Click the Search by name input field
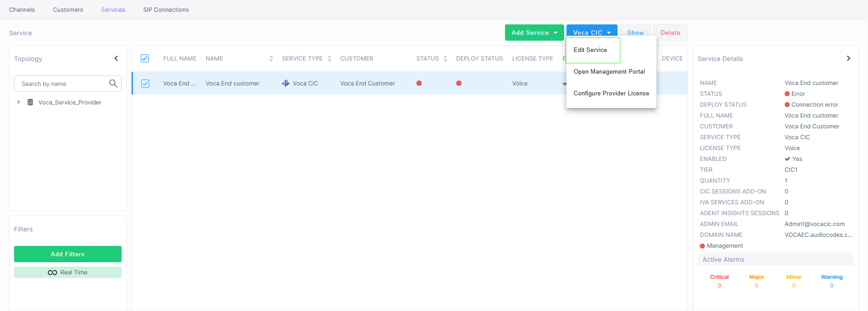This screenshot has height=311, width=868. 62,84
